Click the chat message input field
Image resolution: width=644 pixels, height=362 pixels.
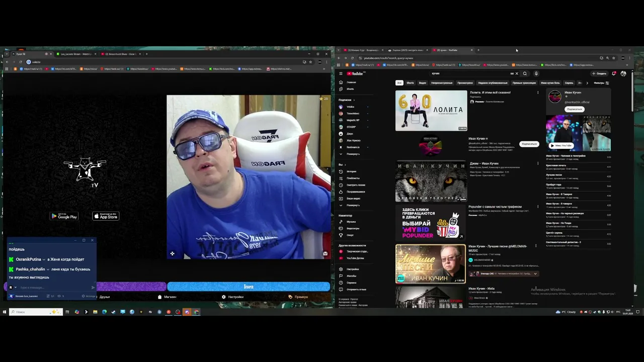tap(54, 288)
